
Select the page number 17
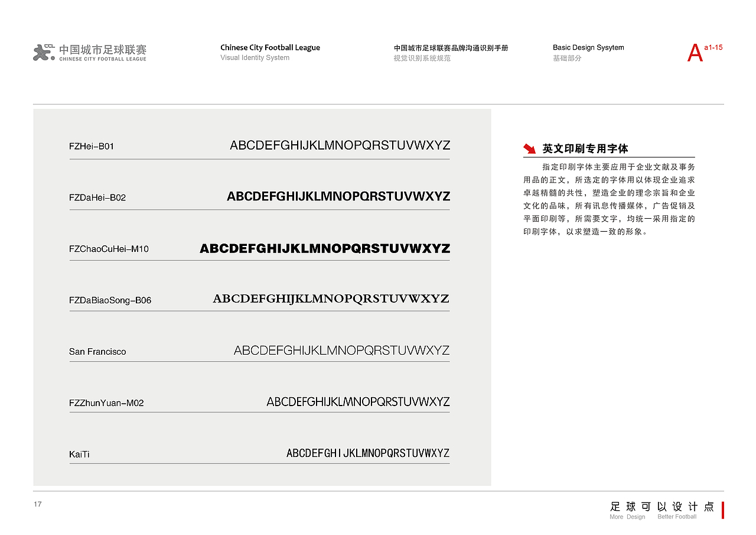(x=37, y=504)
